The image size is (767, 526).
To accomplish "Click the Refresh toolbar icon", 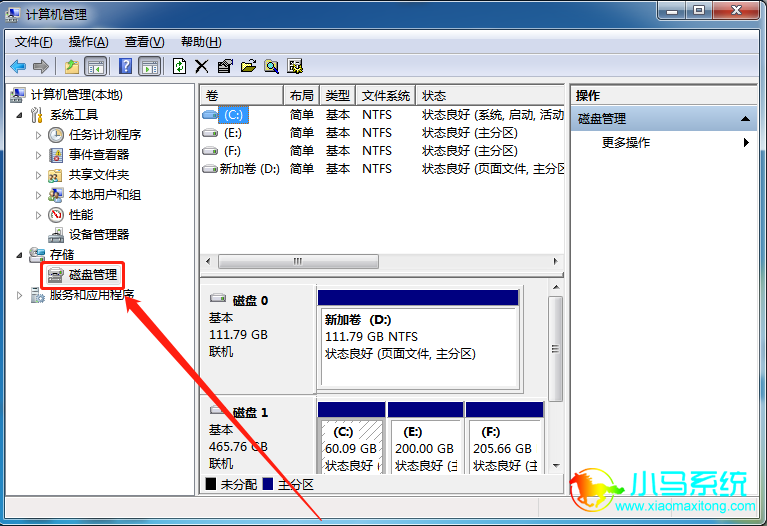I will pos(180,66).
